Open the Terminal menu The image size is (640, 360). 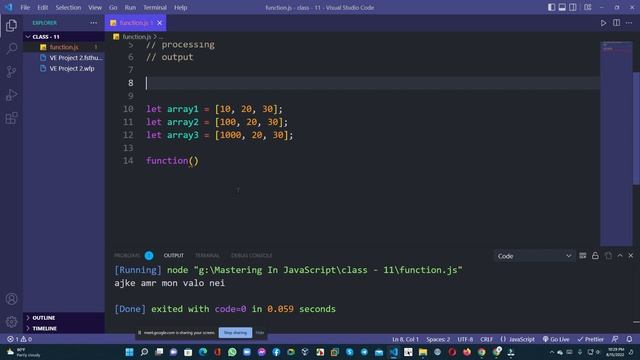(155, 7)
